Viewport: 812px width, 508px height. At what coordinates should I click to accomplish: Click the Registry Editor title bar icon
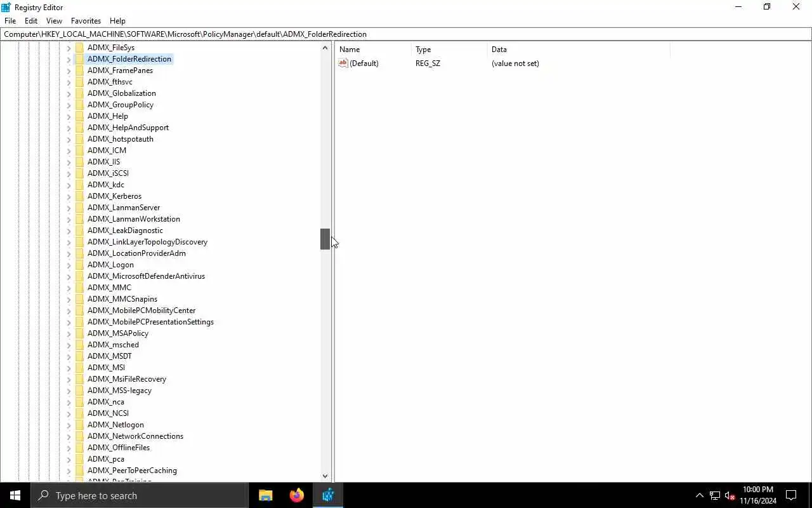coord(6,7)
